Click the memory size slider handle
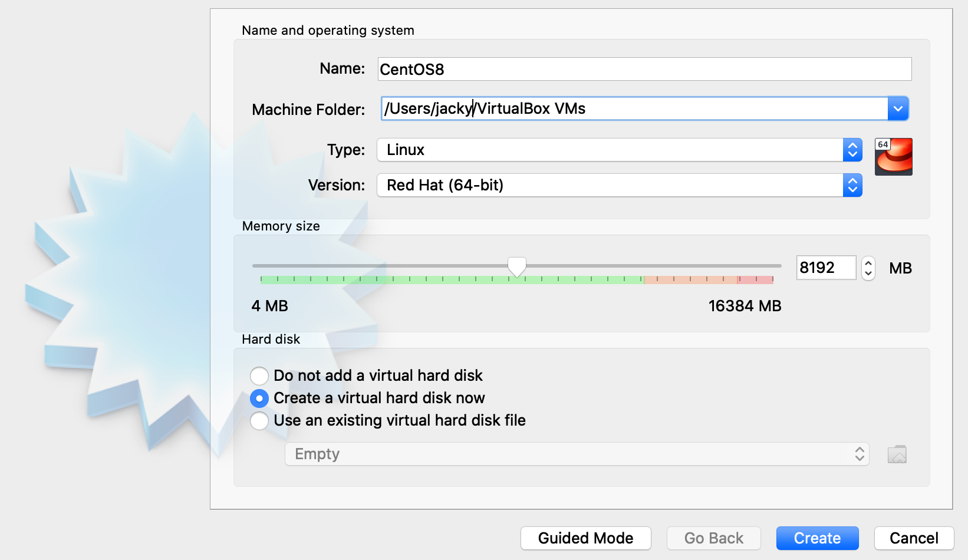 tap(517, 267)
